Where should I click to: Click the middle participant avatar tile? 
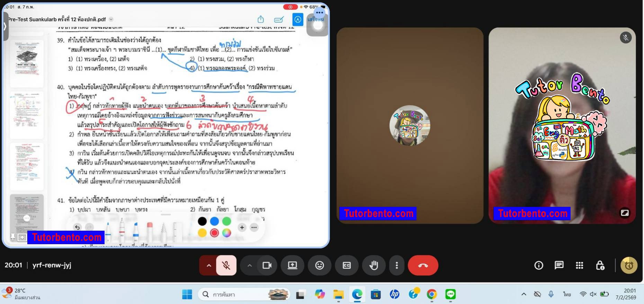pos(410,125)
